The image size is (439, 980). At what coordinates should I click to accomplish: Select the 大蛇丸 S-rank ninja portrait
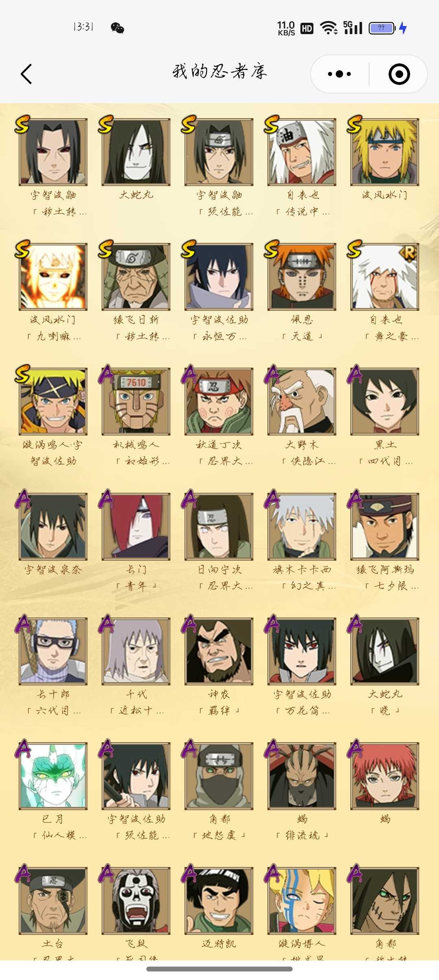point(136,152)
